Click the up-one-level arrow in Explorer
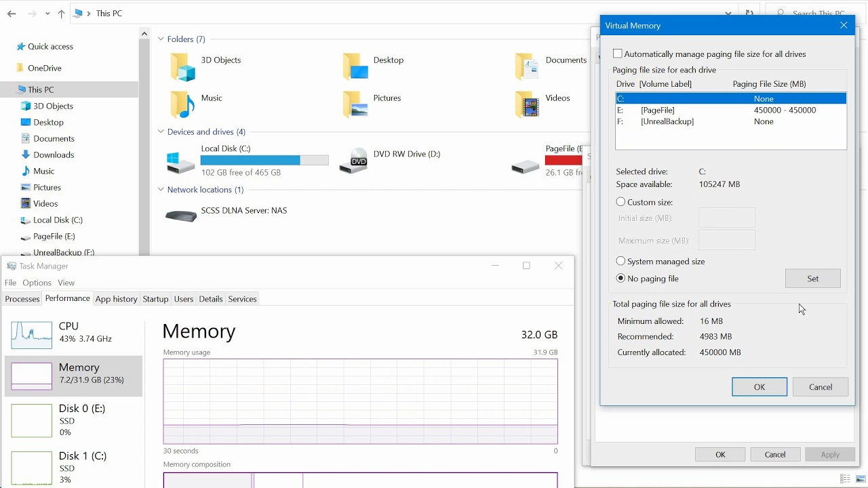868x488 pixels. point(62,14)
